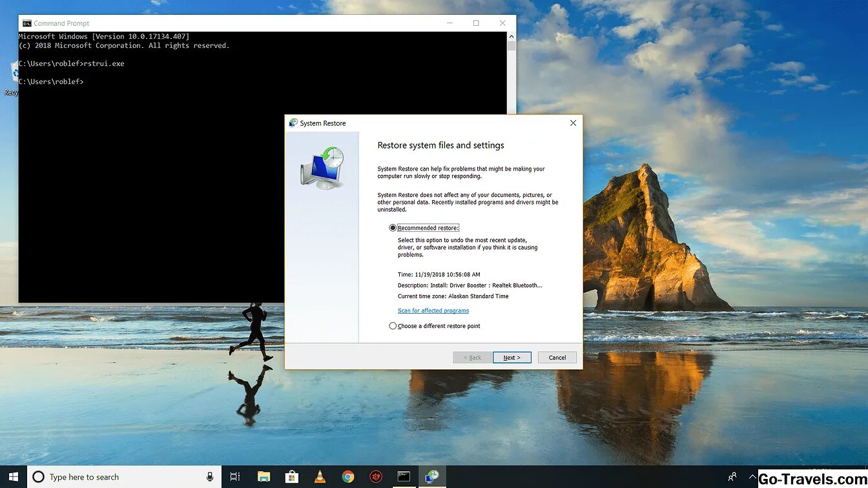Select the Recommended restore option
The image size is (868, 488).
(393, 228)
